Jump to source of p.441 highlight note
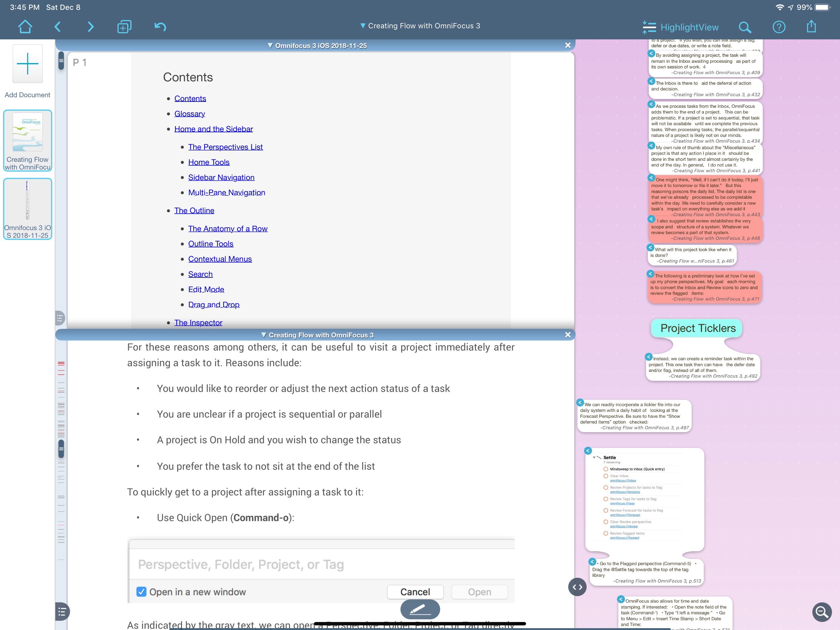840x630 pixels. coord(651,146)
